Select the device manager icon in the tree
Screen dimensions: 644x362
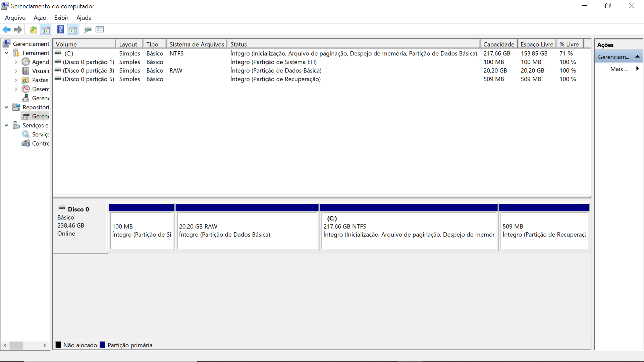25,98
